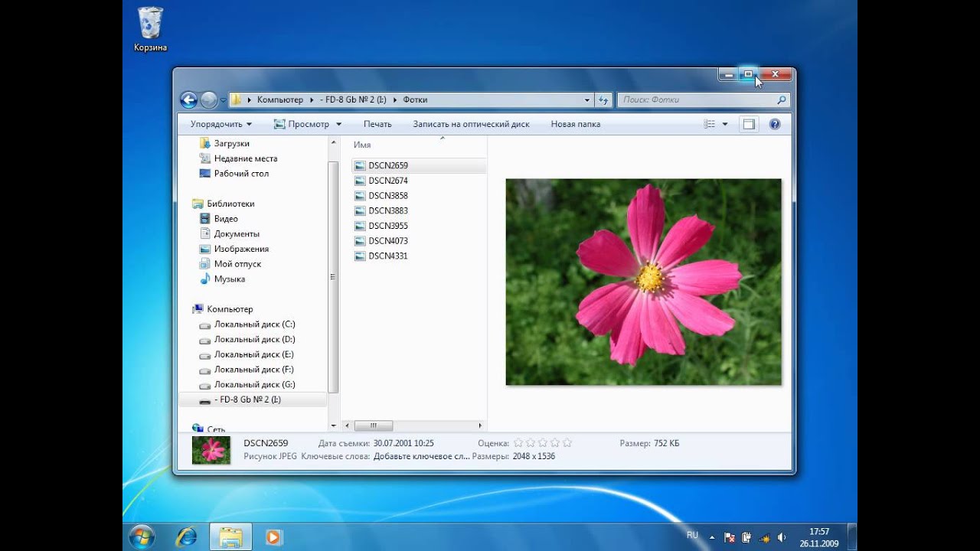Open Локальный диск (G:)

coord(254,385)
